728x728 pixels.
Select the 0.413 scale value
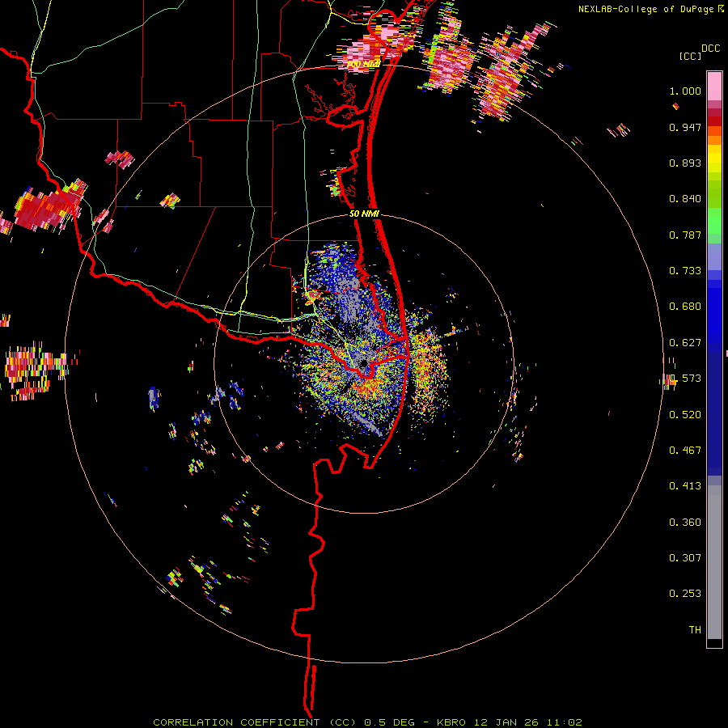pyautogui.click(x=685, y=486)
